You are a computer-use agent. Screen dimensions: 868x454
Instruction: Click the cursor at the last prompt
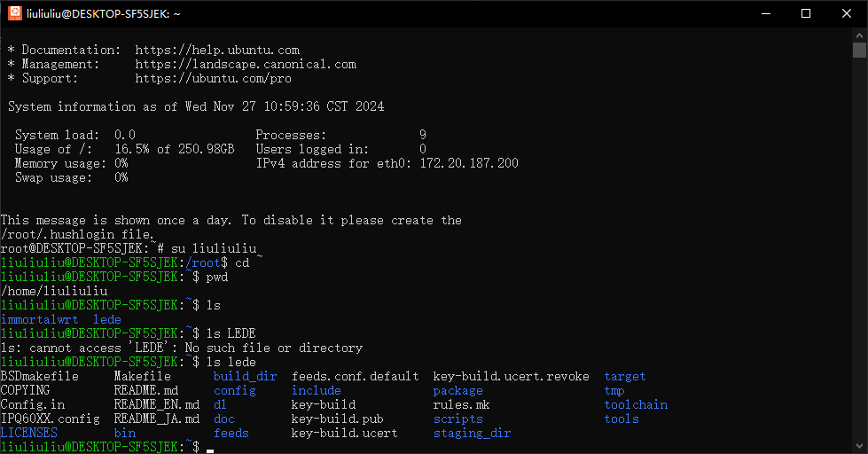(x=210, y=448)
